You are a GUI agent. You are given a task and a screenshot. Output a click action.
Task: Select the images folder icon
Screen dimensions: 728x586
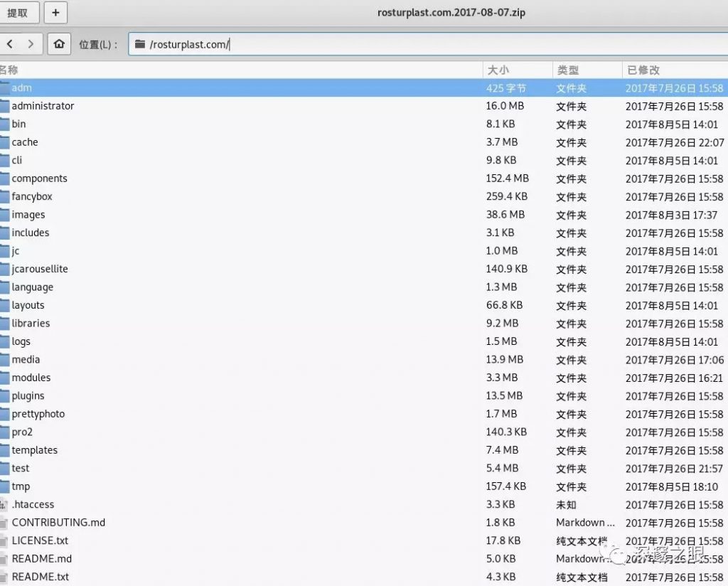(5, 215)
